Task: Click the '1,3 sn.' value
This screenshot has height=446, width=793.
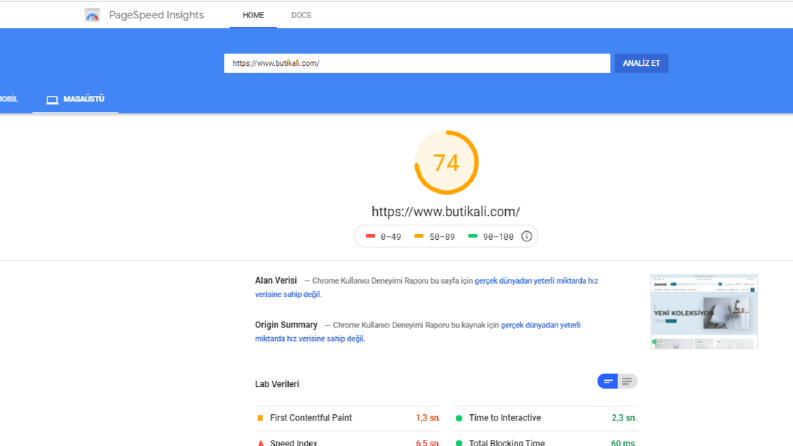Action: (428, 418)
